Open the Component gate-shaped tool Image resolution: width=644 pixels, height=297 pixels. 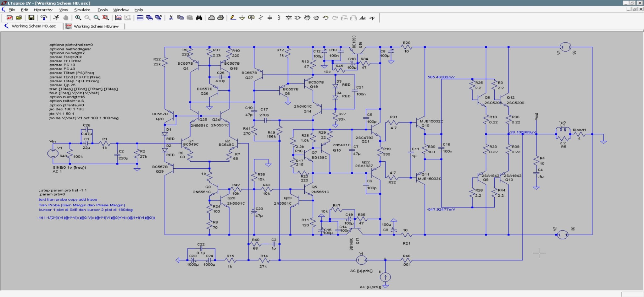297,18
